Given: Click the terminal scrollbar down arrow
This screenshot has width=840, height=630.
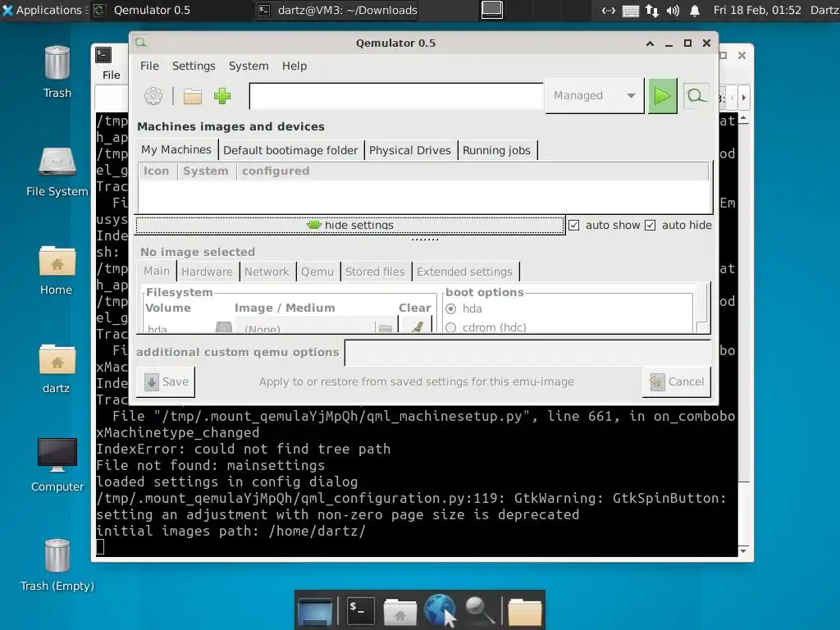Looking at the screenshot, I should [743, 550].
